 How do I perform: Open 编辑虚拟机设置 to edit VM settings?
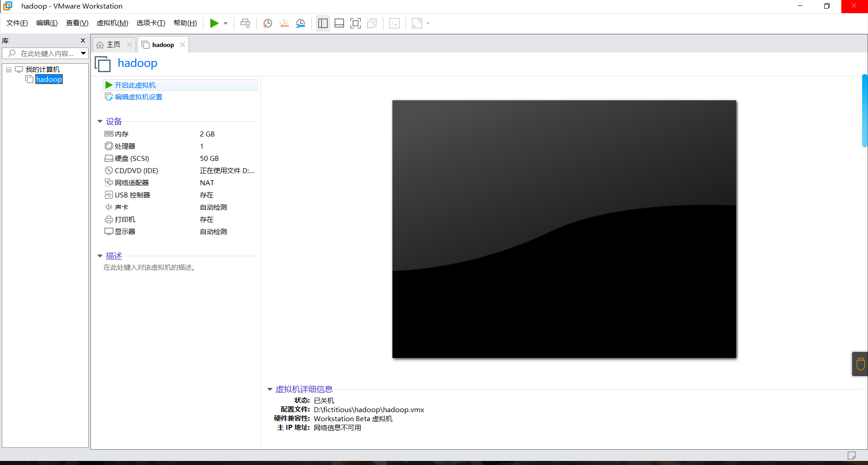(x=137, y=97)
